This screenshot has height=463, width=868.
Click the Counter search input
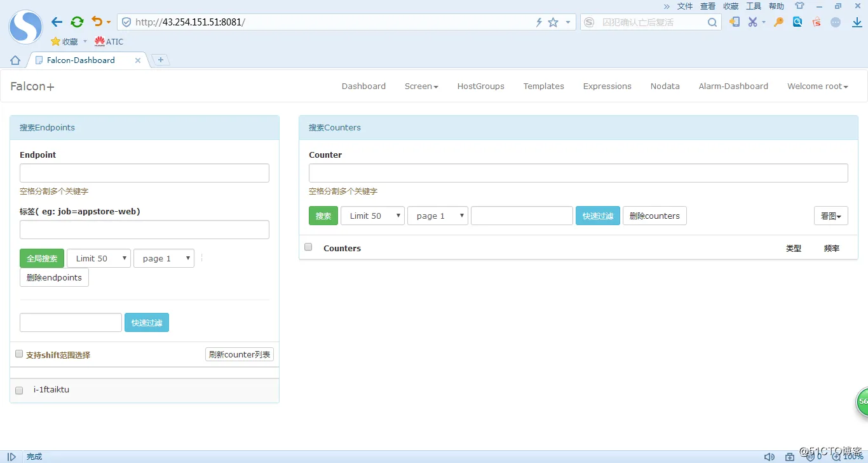(578, 173)
